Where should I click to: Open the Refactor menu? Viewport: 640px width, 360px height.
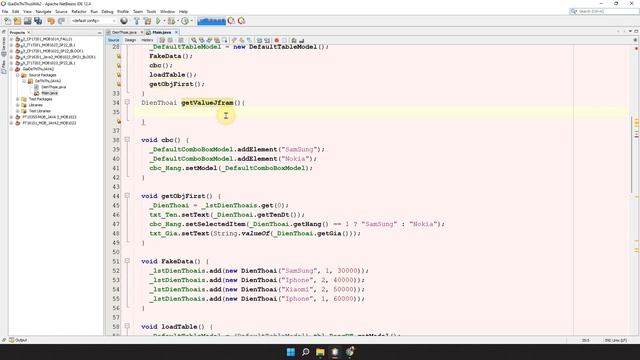point(79,11)
